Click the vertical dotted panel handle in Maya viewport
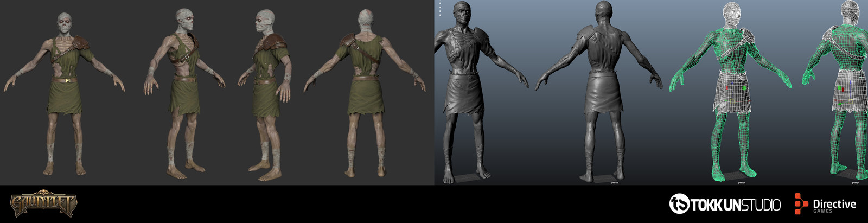The width and height of the screenshot is (868, 223). 441,8
